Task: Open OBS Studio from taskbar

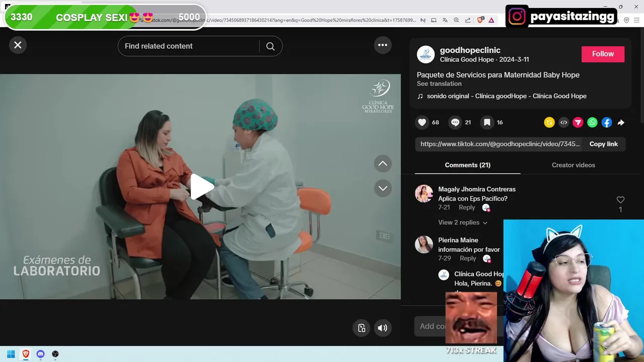Action: pos(55,354)
